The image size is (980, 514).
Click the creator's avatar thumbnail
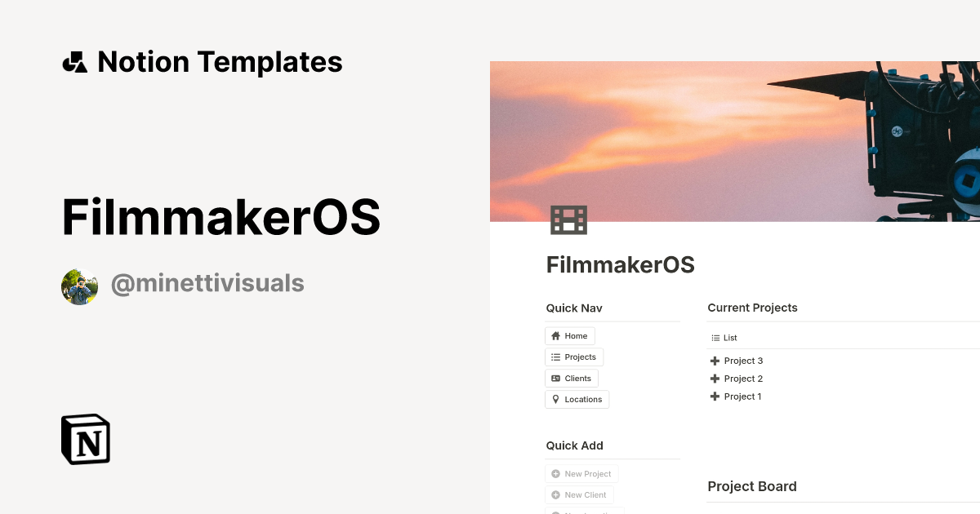[x=79, y=286]
